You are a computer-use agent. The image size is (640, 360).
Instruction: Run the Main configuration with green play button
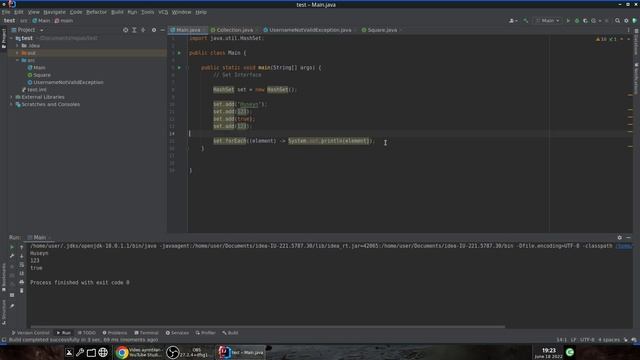coord(568,20)
